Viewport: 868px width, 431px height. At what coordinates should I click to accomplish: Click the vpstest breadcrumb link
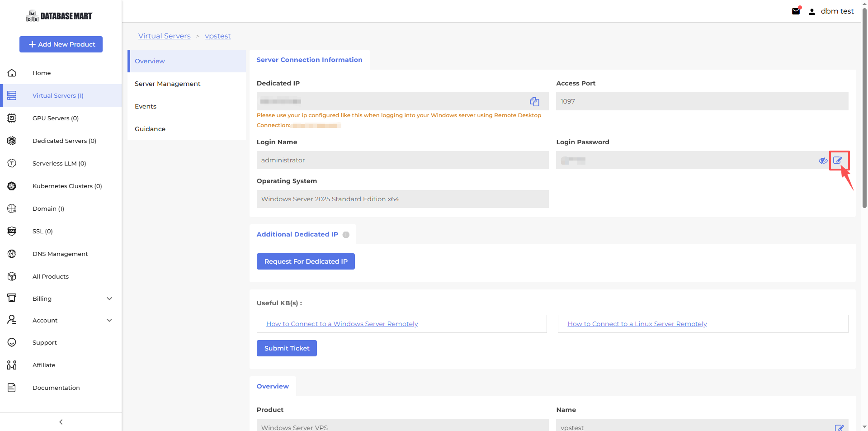click(218, 36)
